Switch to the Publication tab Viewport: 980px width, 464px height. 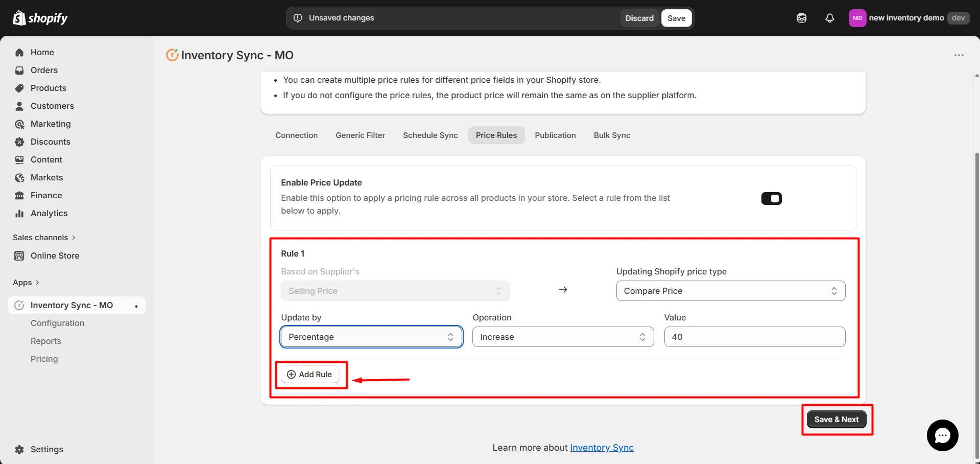point(555,135)
